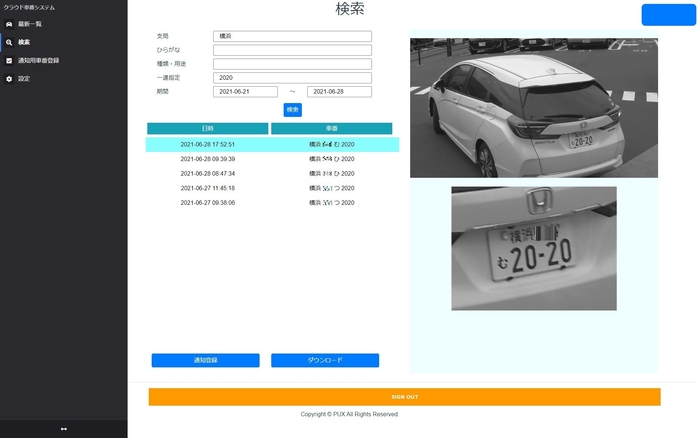This screenshot has width=700, height=438.
Task: Select the result row dated 2021-06-28 09:39:39
Action: pyautogui.click(x=272, y=159)
